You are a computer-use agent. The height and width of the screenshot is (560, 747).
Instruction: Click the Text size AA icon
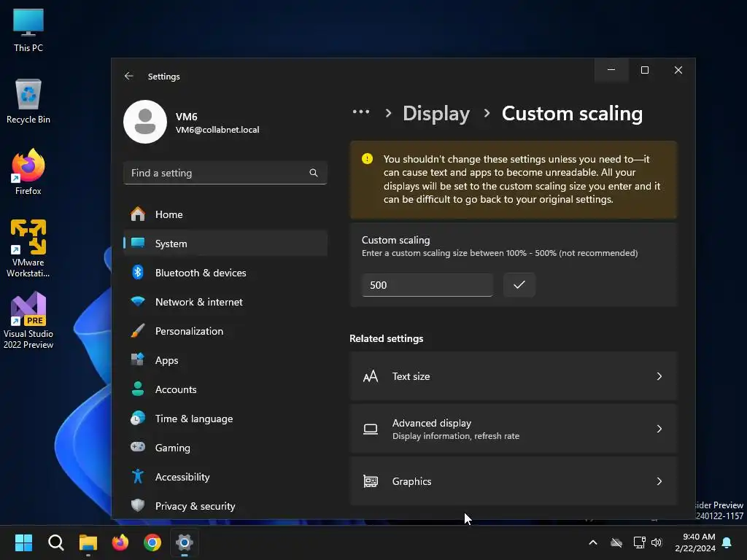371,376
